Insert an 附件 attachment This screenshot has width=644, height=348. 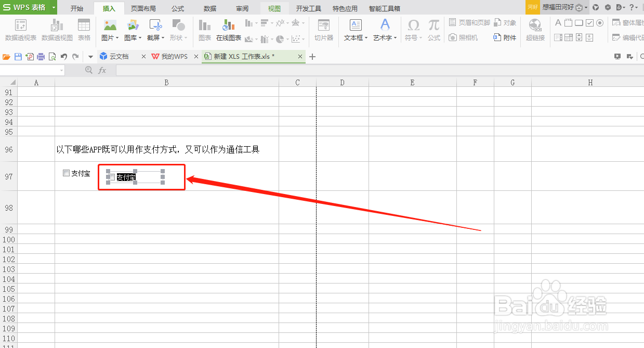click(505, 37)
